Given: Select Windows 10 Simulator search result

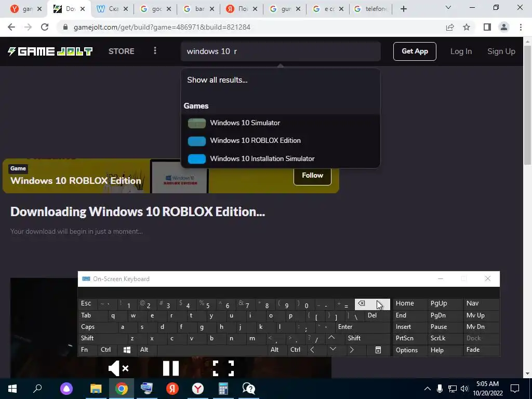Looking at the screenshot, I should point(281,123).
